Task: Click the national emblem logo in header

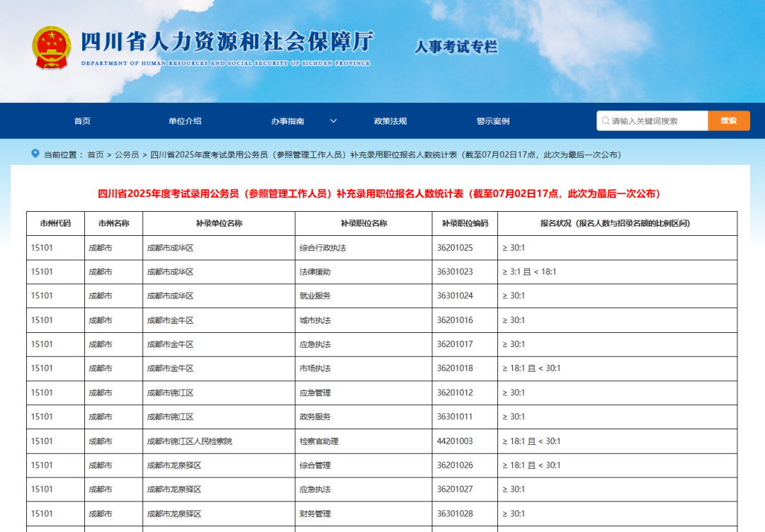Action: click(x=52, y=47)
